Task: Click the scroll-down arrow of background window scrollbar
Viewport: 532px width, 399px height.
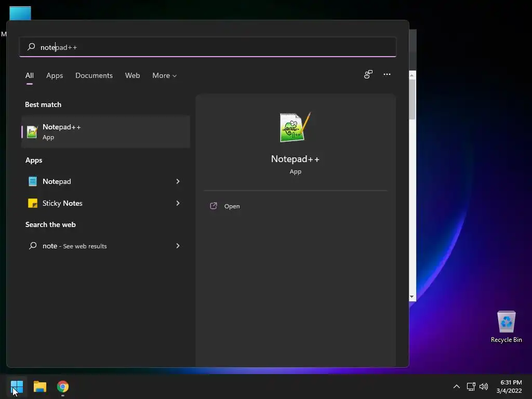Action: 412,297
